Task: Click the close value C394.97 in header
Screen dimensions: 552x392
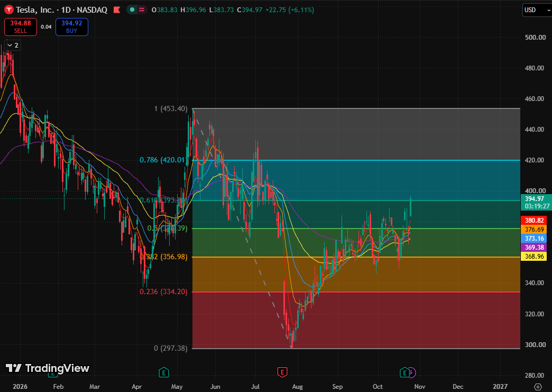Action: pyautogui.click(x=250, y=10)
